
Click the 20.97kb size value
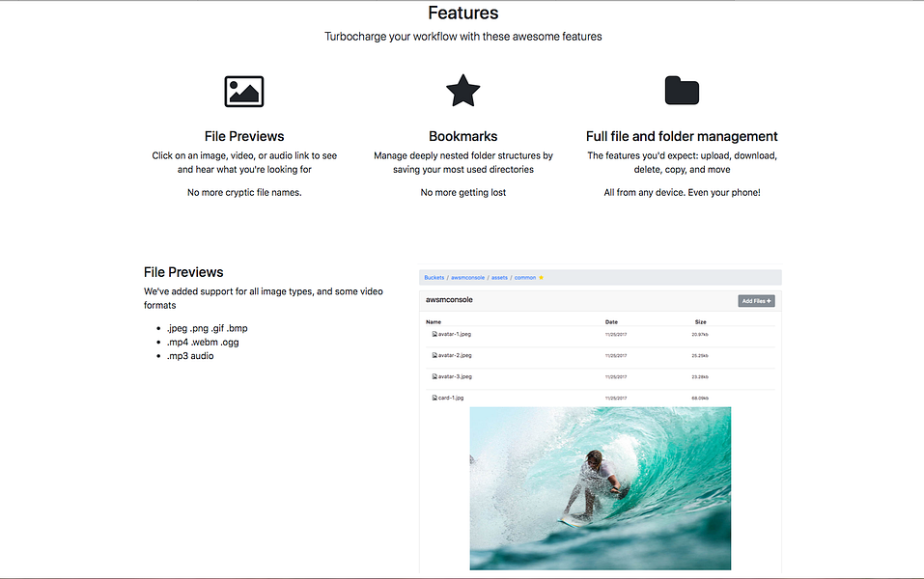700,335
